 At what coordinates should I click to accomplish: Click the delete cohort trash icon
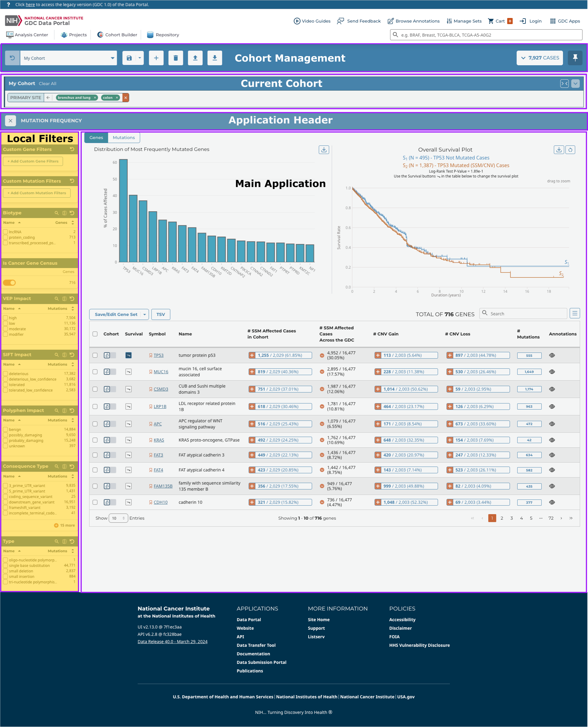(176, 58)
